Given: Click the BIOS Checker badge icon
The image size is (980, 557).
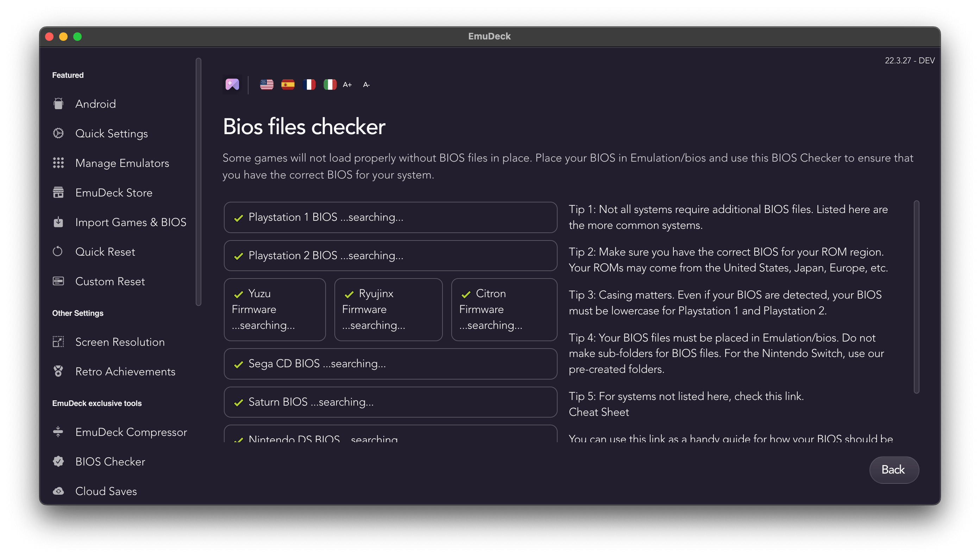Looking at the screenshot, I should click(x=58, y=461).
